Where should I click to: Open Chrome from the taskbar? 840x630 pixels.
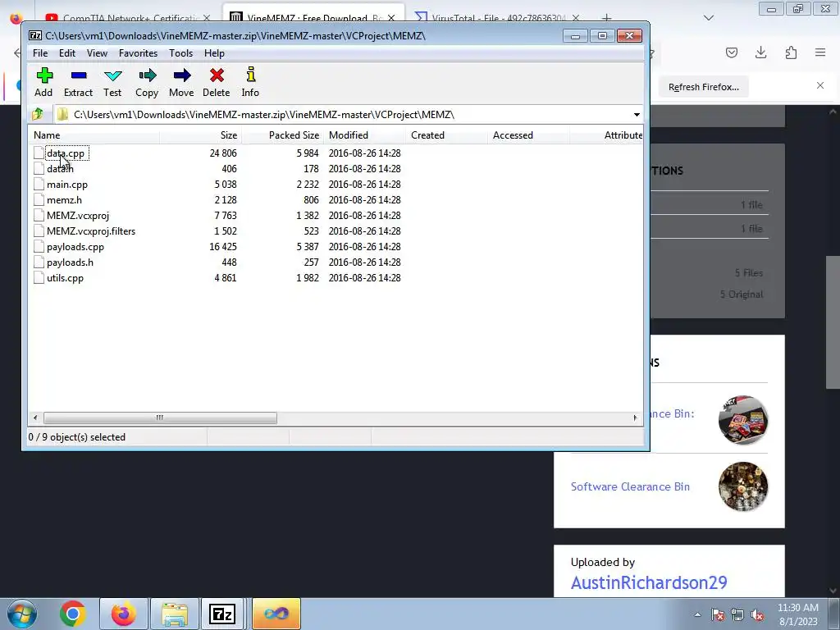[x=73, y=614]
